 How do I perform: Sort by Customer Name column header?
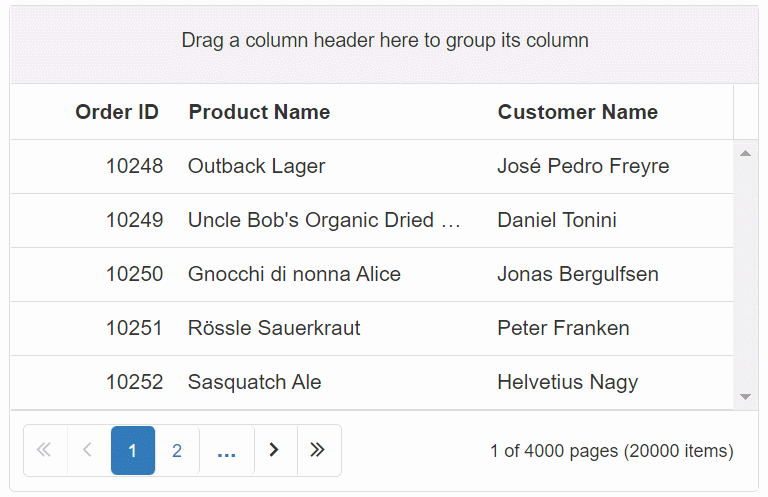[577, 112]
